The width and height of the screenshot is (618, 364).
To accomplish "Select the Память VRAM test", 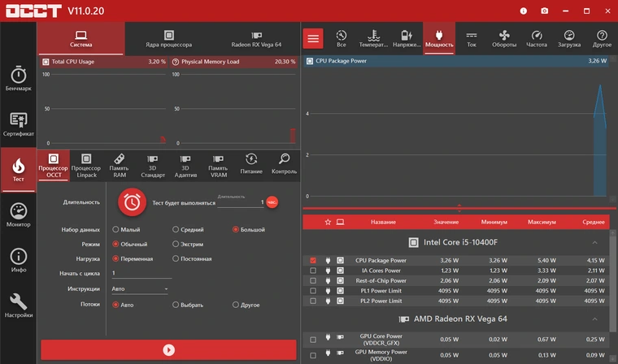I will click(219, 166).
